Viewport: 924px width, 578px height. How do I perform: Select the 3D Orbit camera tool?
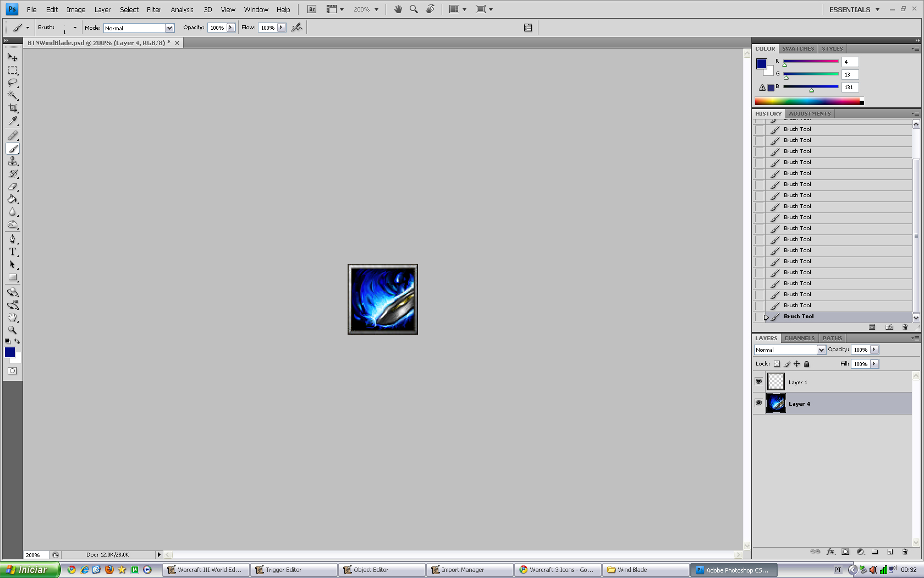[13, 305]
